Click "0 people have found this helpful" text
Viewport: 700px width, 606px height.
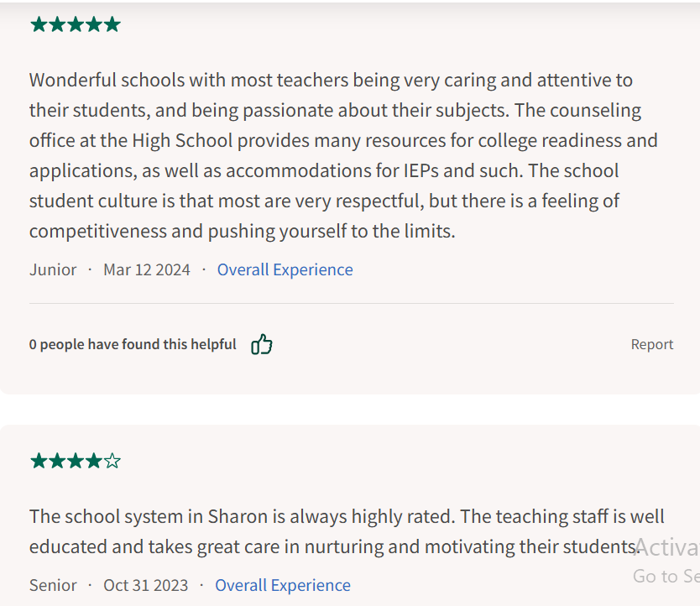pos(133,344)
